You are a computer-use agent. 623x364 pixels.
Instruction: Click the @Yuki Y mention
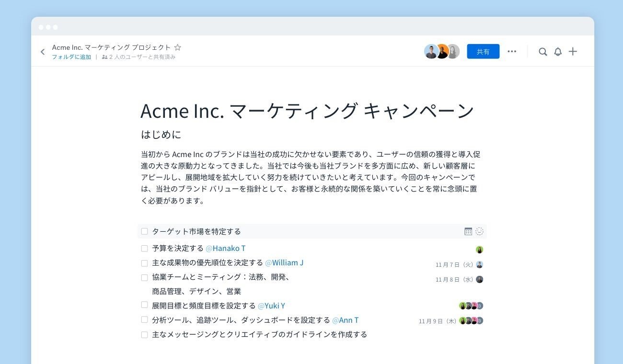271,306
